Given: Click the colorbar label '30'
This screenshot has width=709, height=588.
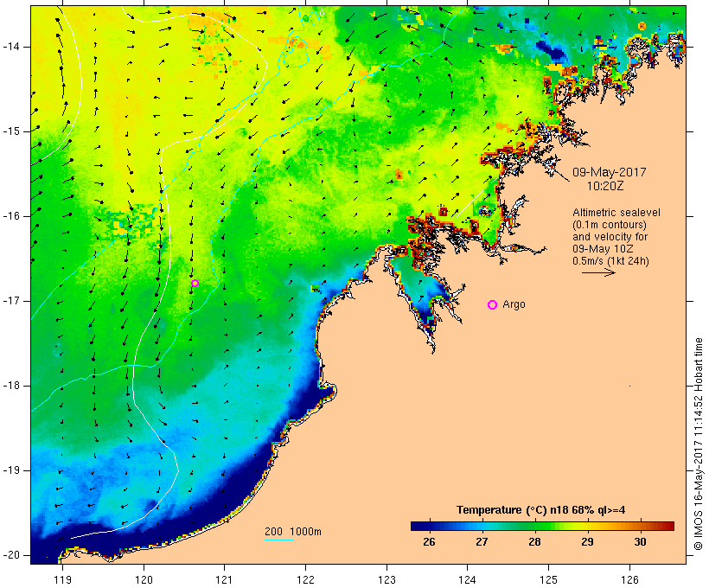Looking at the screenshot, I should (640, 541).
